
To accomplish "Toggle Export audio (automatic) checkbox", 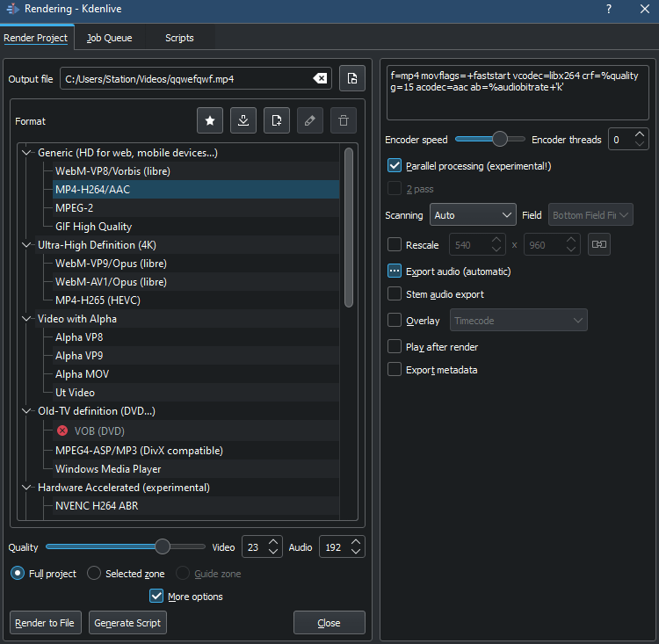I will pos(395,271).
